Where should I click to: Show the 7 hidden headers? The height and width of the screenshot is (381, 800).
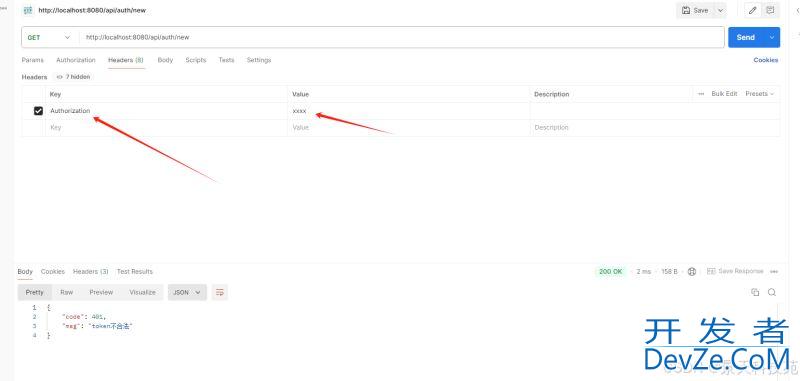(73, 77)
